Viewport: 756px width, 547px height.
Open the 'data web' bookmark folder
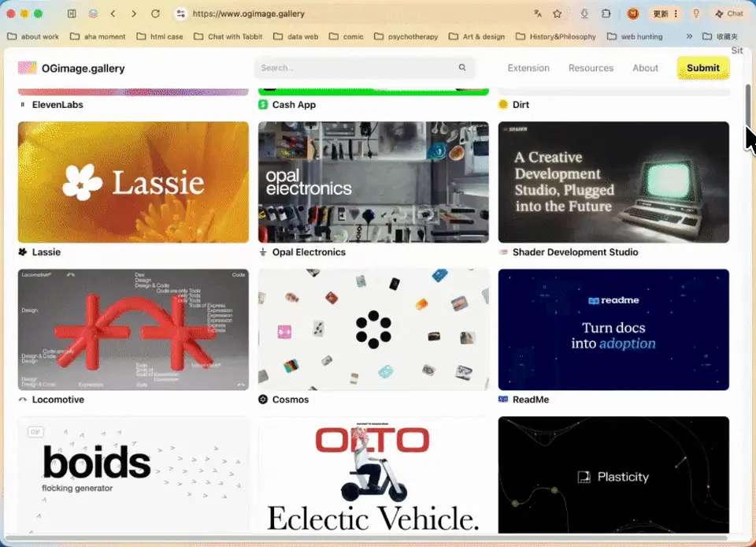tap(295, 36)
